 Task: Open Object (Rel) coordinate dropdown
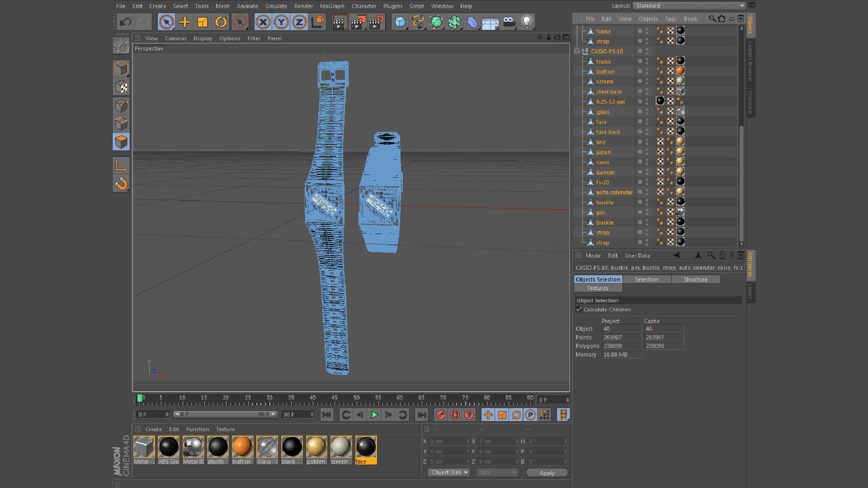click(x=449, y=473)
